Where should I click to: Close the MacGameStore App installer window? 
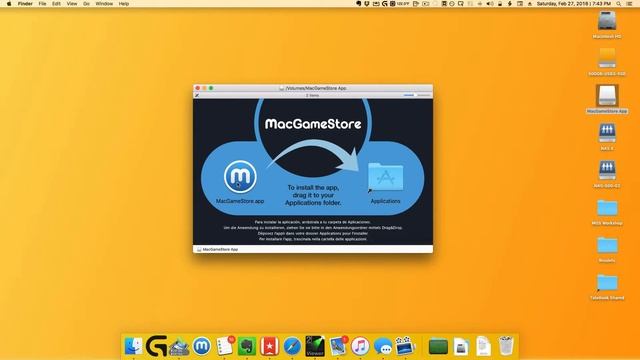click(x=198, y=88)
